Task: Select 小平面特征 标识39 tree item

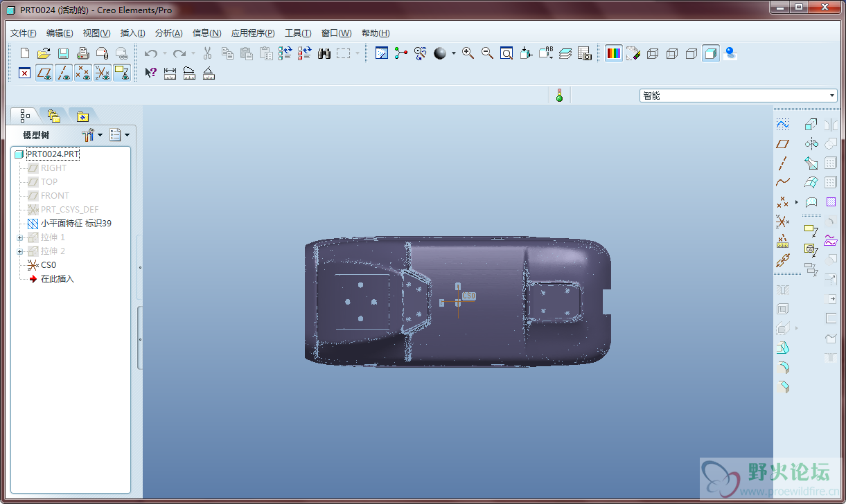Action: pos(76,224)
